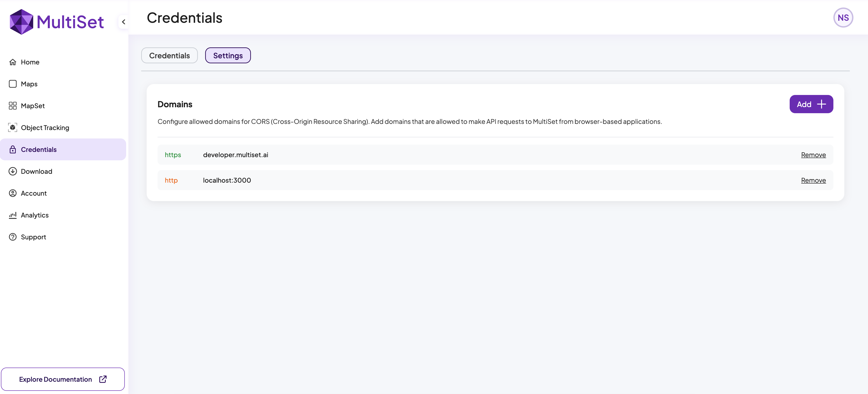Viewport: 868px width, 394px height.
Task: Open Maps from the sidebar icon
Action: click(x=13, y=84)
